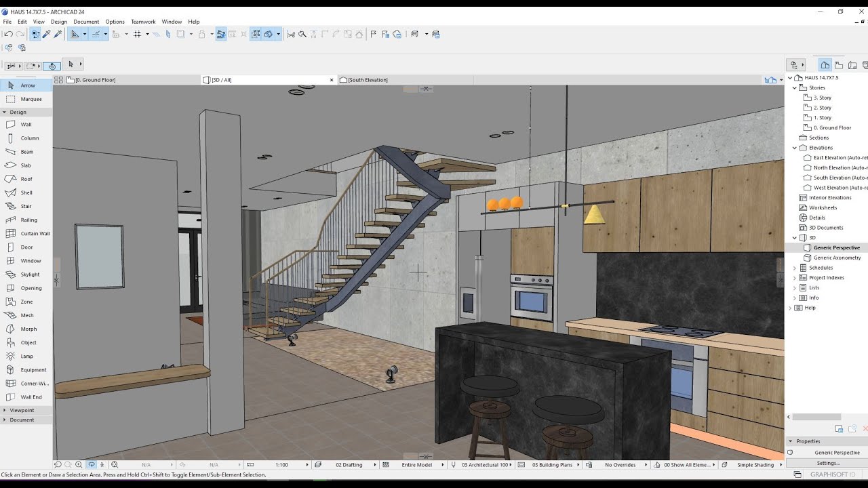Select the Mesh tool
The width and height of the screenshot is (868, 488).
pyautogui.click(x=26, y=315)
